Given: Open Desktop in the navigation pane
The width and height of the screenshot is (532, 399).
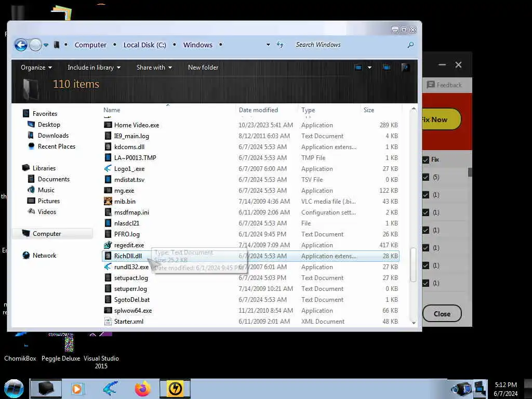Looking at the screenshot, I should 49,125.
